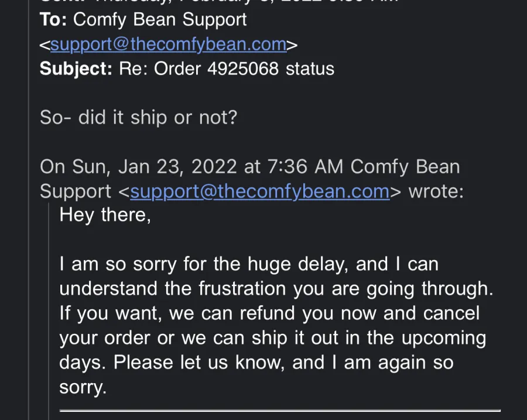Click the final word "sorry." in quoted message
527x420 pixels.
point(83,387)
